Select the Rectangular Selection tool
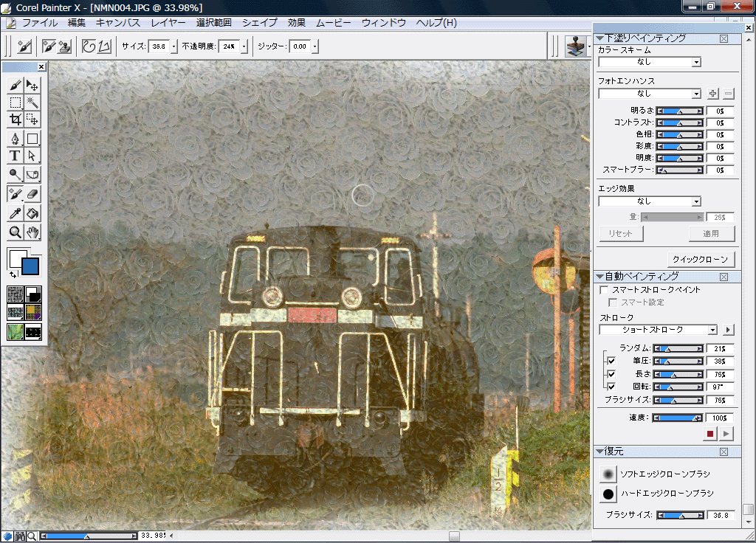The width and height of the screenshot is (756, 543). (15, 102)
